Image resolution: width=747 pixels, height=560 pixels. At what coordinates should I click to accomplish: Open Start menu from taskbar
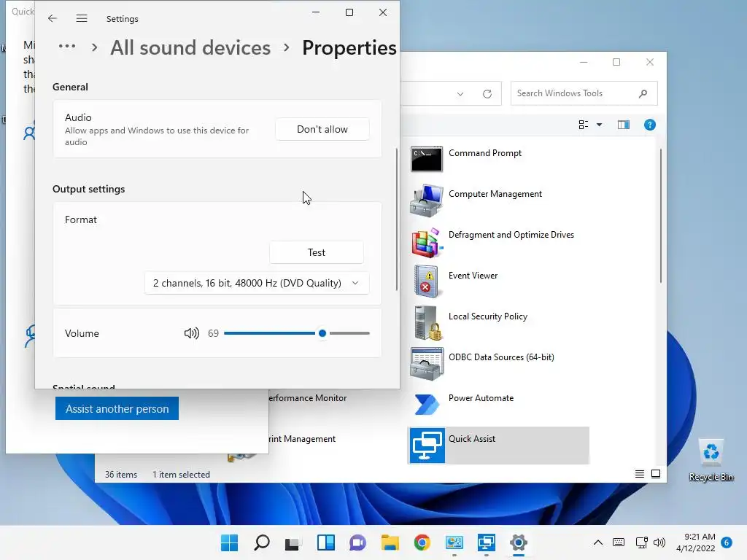pos(229,542)
